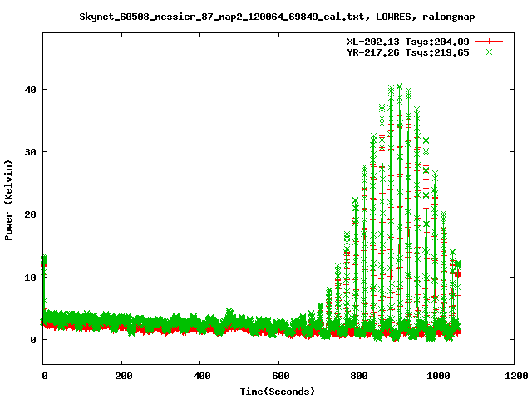Click the red legend line sample
The height and width of the screenshot is (399, 532).
pyautogui.click(x=489, y=42)
